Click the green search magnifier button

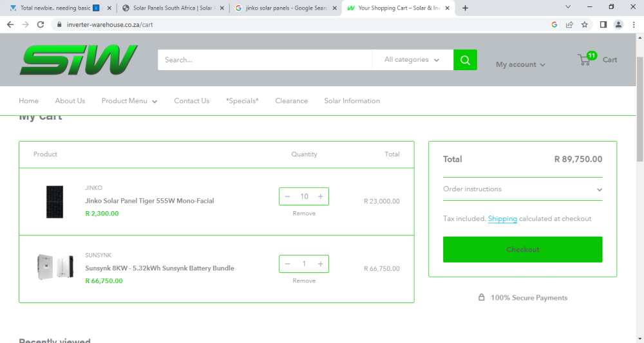click(465, 60)
